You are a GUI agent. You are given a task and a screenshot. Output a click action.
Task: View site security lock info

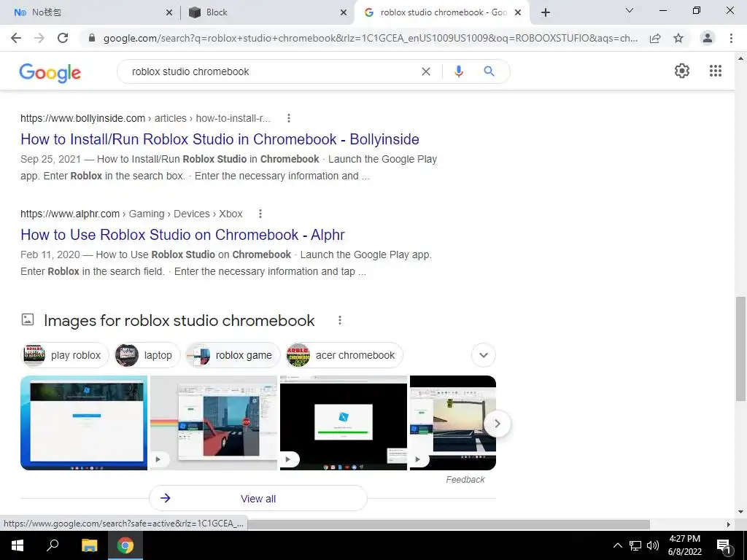[92, 38]
